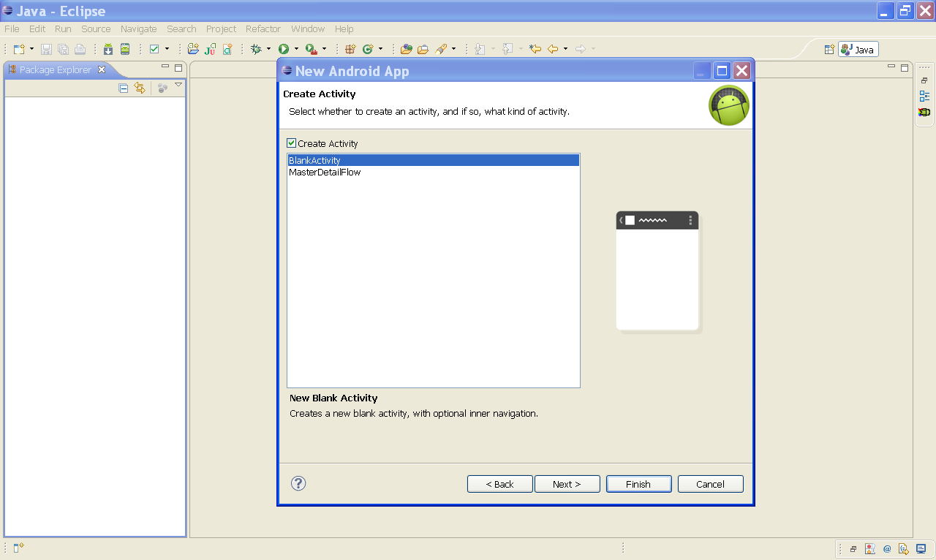Open Search using the flashlight toolbar icon
The width and height of the screenshot is (936, 560).
tap(439, 49)
